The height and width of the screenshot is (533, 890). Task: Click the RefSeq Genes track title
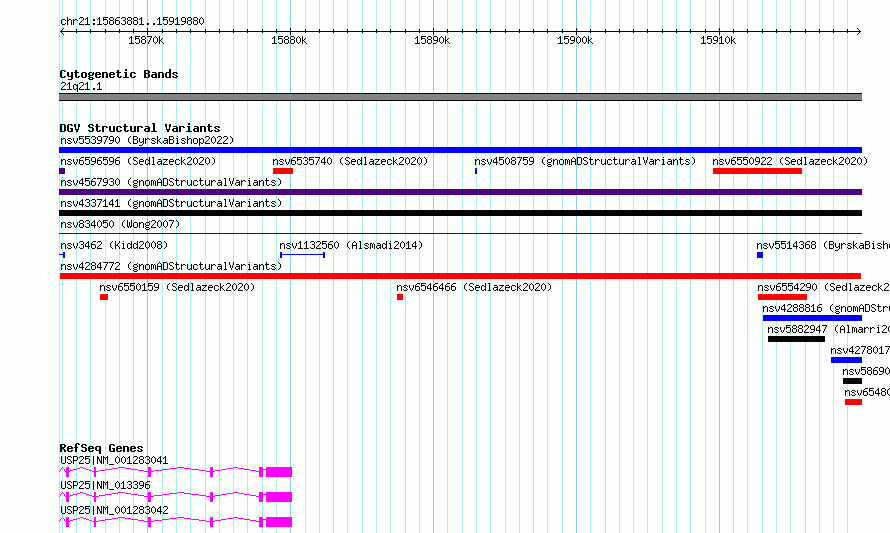coord(101,448)
